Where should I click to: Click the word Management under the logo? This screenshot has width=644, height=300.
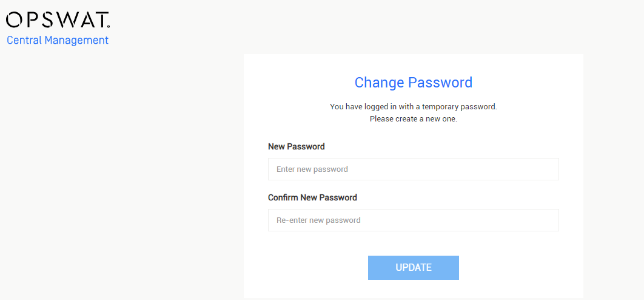(x=76, y=40)
